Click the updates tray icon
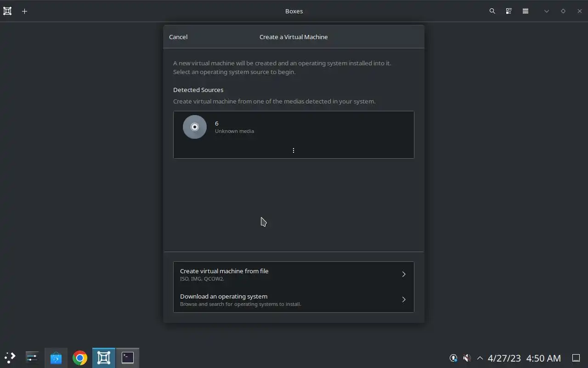Image resolution: width=588 pixels, height=368 pixels. click(x=453, y=358)
